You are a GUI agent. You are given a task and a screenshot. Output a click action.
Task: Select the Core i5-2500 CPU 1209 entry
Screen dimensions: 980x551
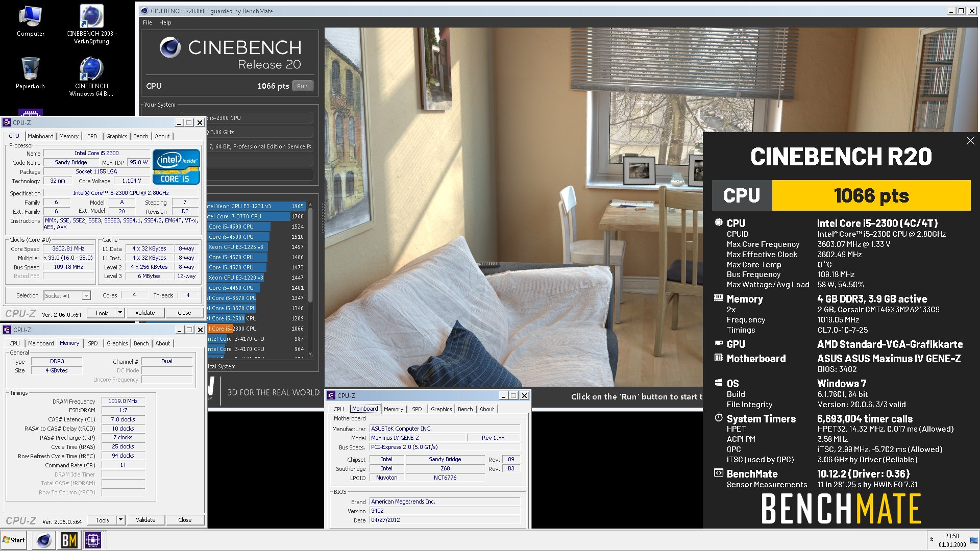(x=256, y=318)
